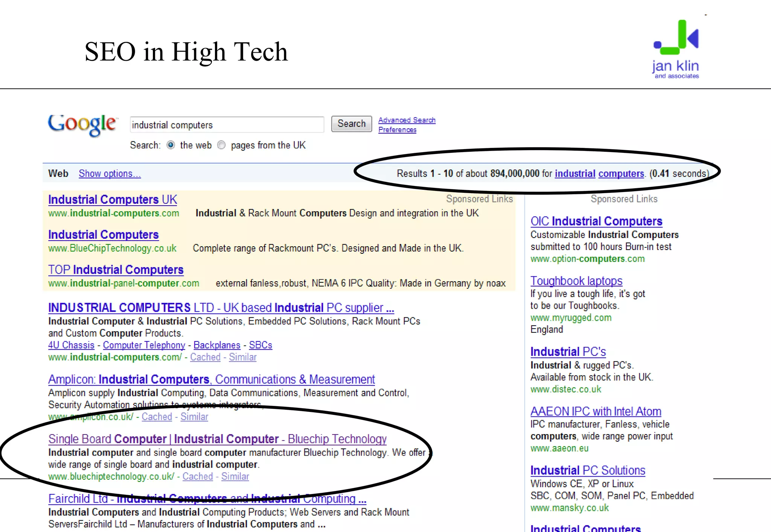Select 'pages from the UK' radio button
Screen dimensions: 771x532
(221, 145)
